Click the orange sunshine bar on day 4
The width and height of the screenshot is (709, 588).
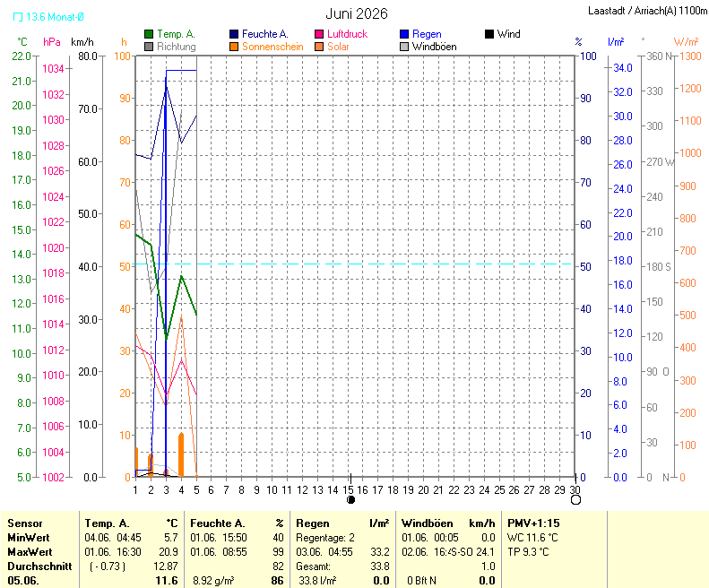pos(181,454)
